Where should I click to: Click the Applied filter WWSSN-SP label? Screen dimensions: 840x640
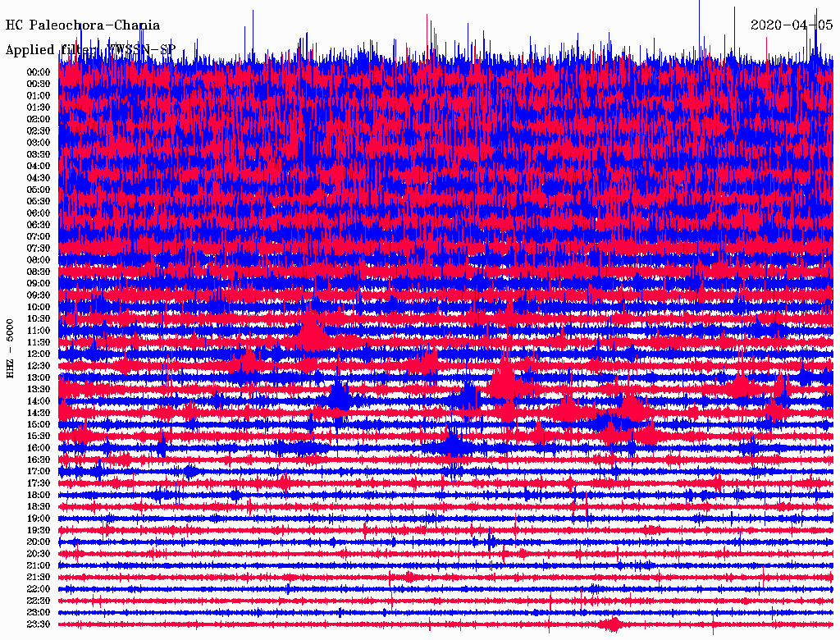pyautogui.click(x=90, y=50)
